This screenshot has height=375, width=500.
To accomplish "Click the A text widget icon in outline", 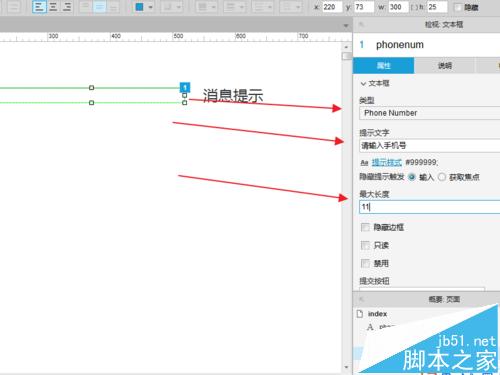I will tap(370, 327).
